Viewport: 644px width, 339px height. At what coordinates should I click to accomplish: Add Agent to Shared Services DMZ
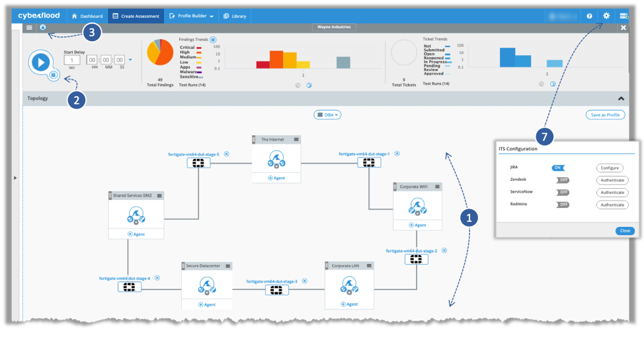pos(136,234)
